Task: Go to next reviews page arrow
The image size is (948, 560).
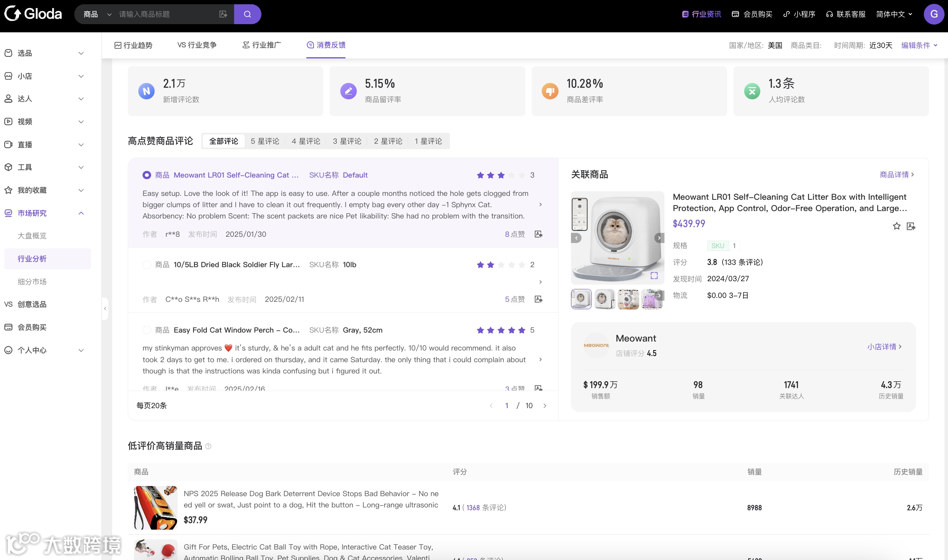Action: coord(545,406)
